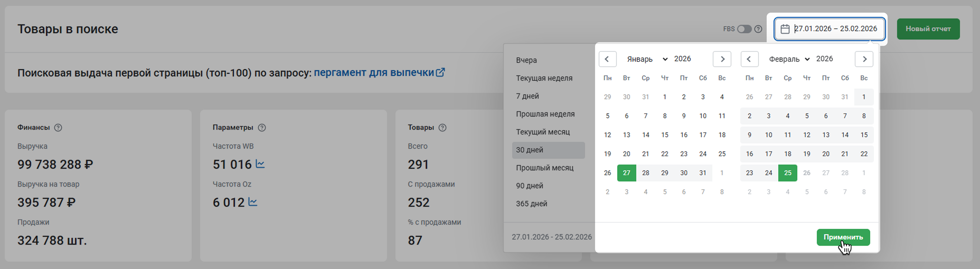Select the Прошлый месяц preset
The height and width of the screenshot is (269, 980).
[x=544, y=168]
